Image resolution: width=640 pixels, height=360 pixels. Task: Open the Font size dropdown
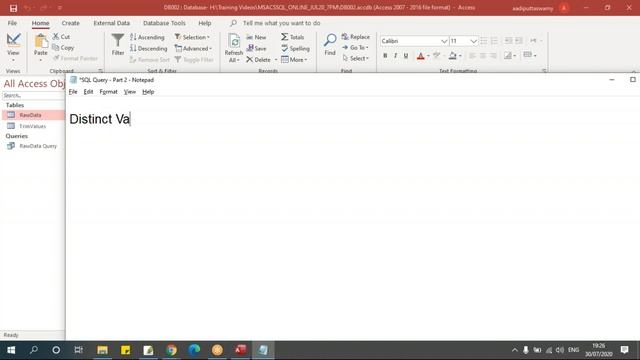[x=473, y=41]
